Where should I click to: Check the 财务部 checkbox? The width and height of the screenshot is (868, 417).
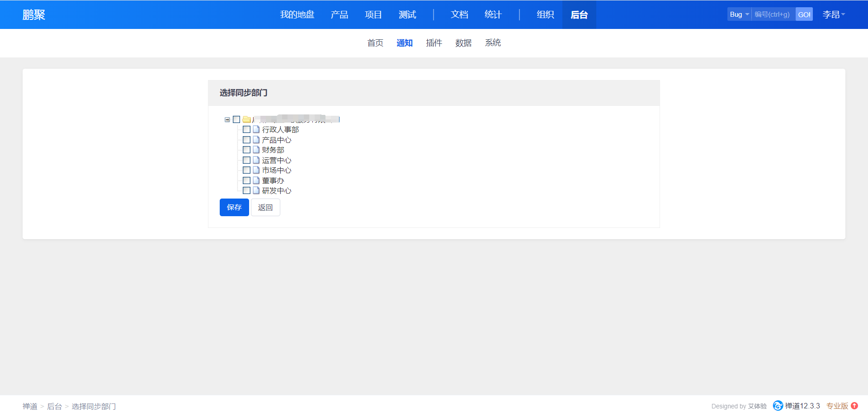[246, 150]
